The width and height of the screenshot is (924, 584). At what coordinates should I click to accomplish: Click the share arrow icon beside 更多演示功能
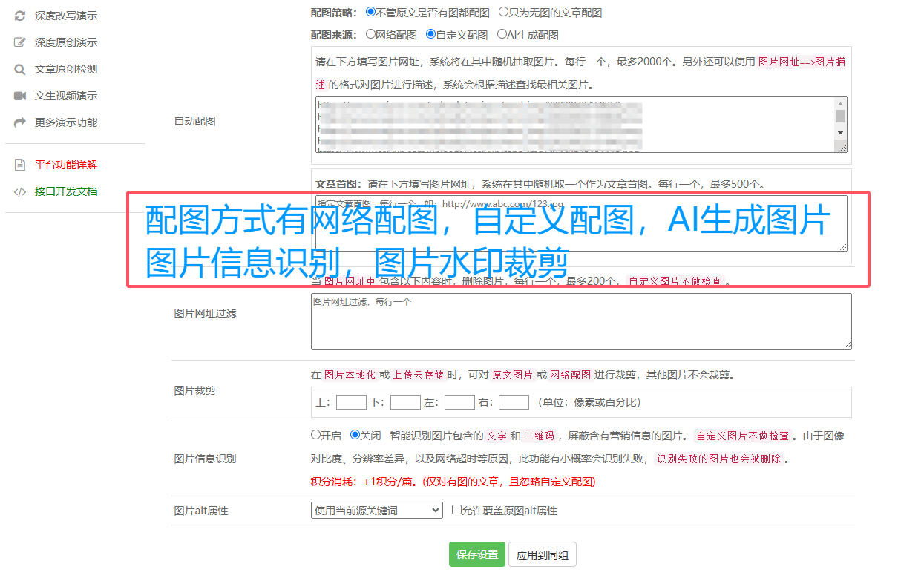pos(20,122)
